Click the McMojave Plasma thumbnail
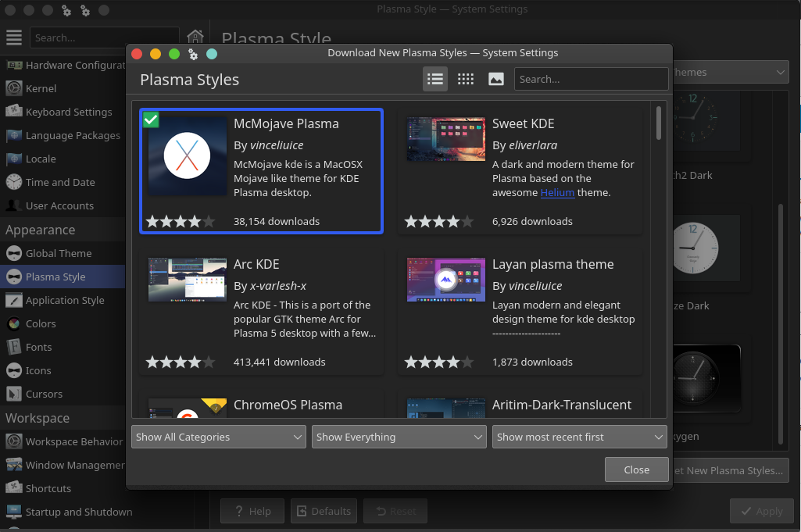The width and height of the screenshot is (801, 532). [187, 156]
